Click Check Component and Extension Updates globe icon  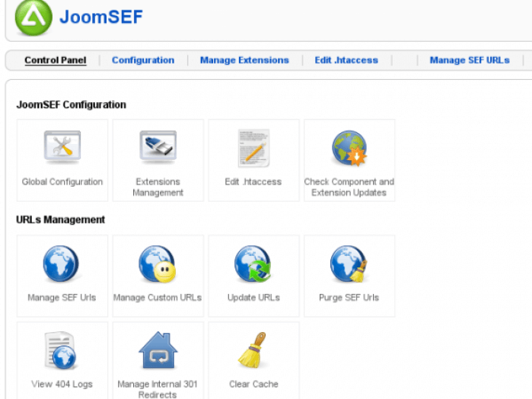[x=349, y=148]
